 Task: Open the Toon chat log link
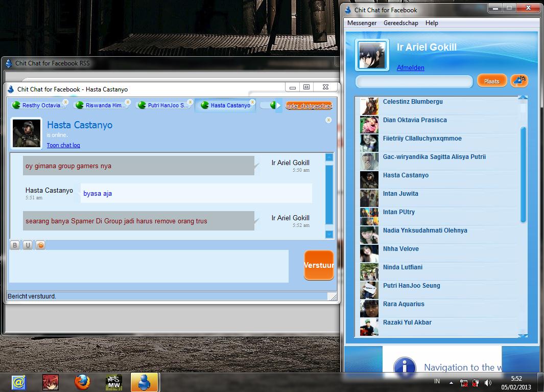tap(63, 145)
